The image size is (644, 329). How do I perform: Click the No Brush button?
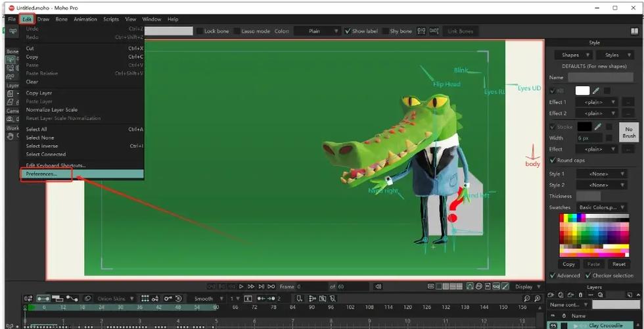629,132
